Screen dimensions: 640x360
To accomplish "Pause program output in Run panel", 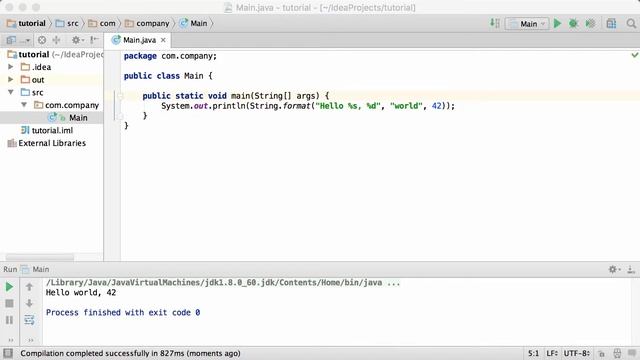I will click(9, 320).
